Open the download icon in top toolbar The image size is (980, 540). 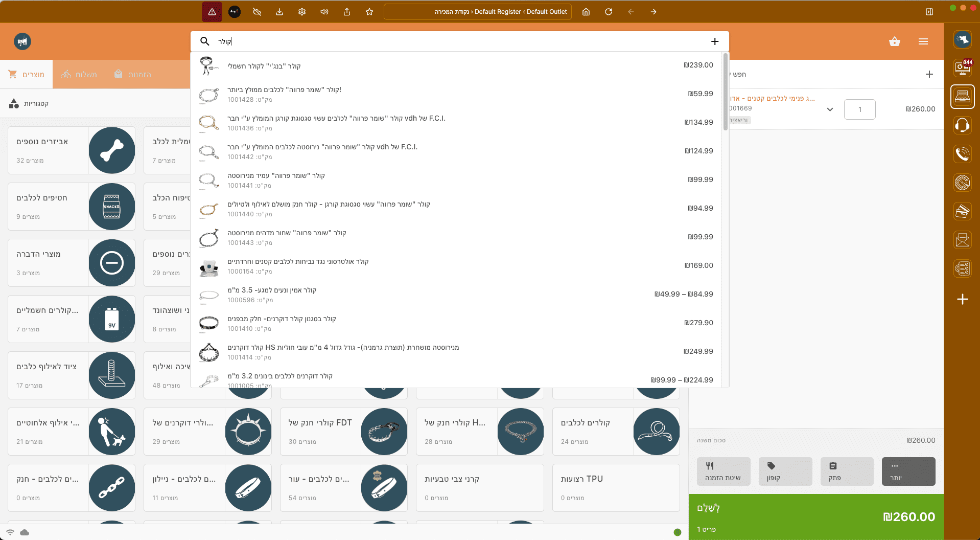pyautogui.click(x=279, y=12)
